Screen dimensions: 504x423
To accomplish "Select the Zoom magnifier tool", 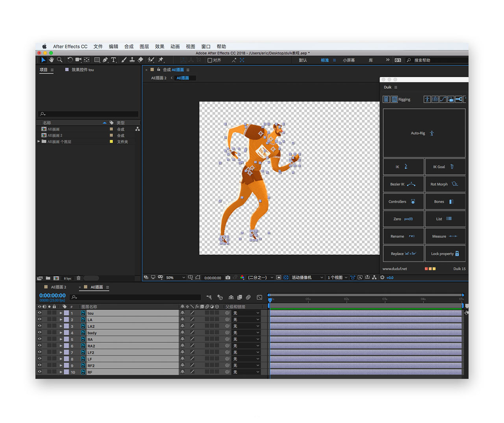I will 59,60.
